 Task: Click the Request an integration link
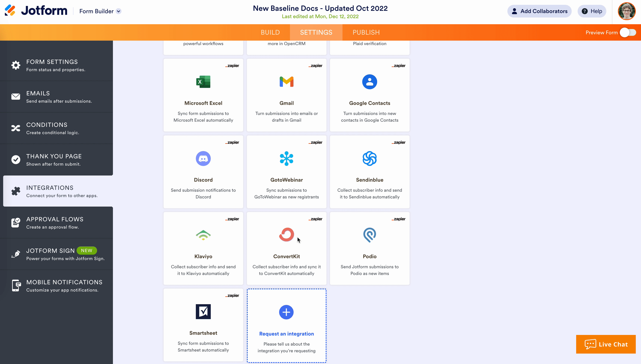pos(287,334)
